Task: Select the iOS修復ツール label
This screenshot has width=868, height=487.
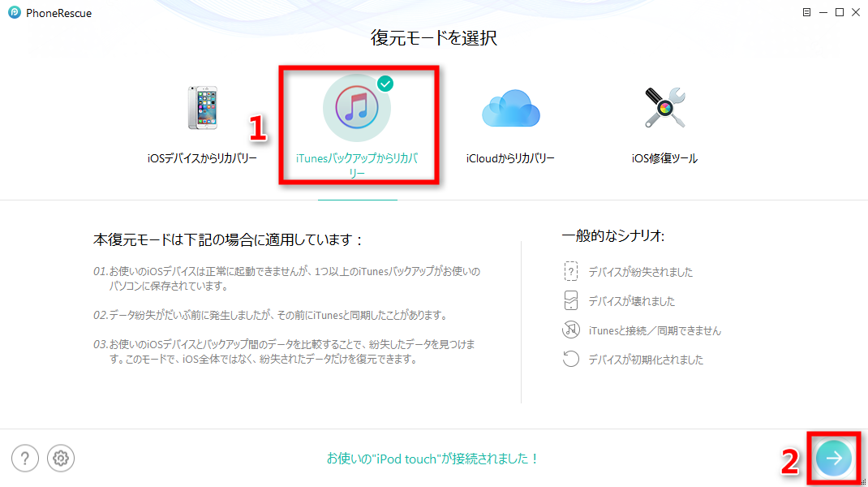Action: pos(664,158)
